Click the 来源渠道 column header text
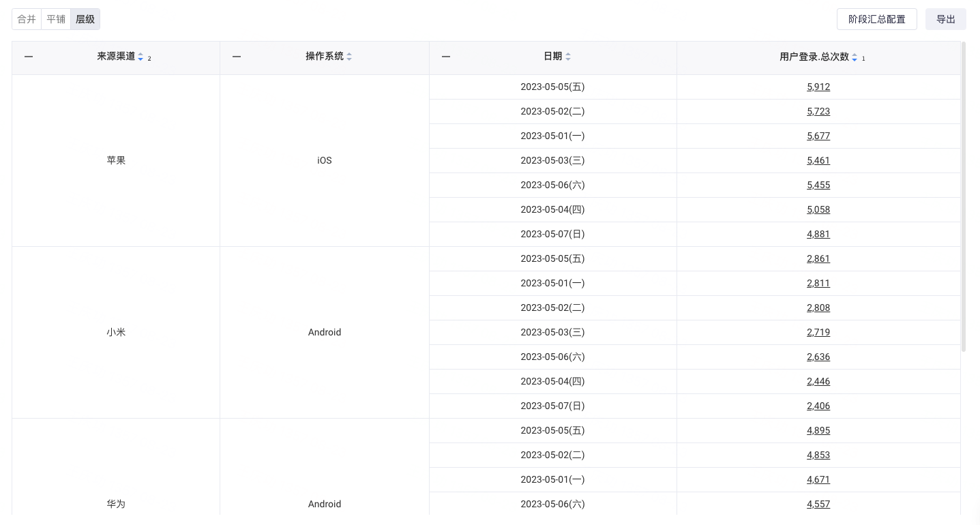The height and width of the screenshot is (525, 980). tap(116, 57)
